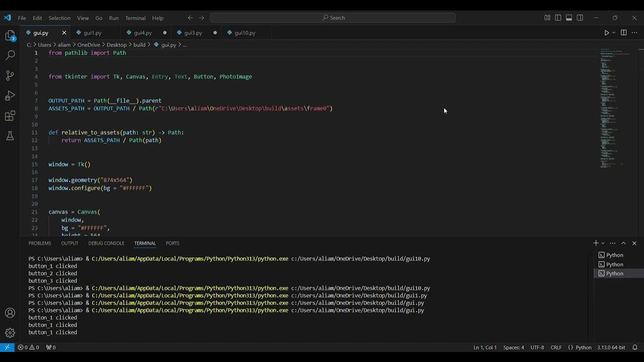
Task: Open the Search view in activity bar
Action: [x=10, y=55]
